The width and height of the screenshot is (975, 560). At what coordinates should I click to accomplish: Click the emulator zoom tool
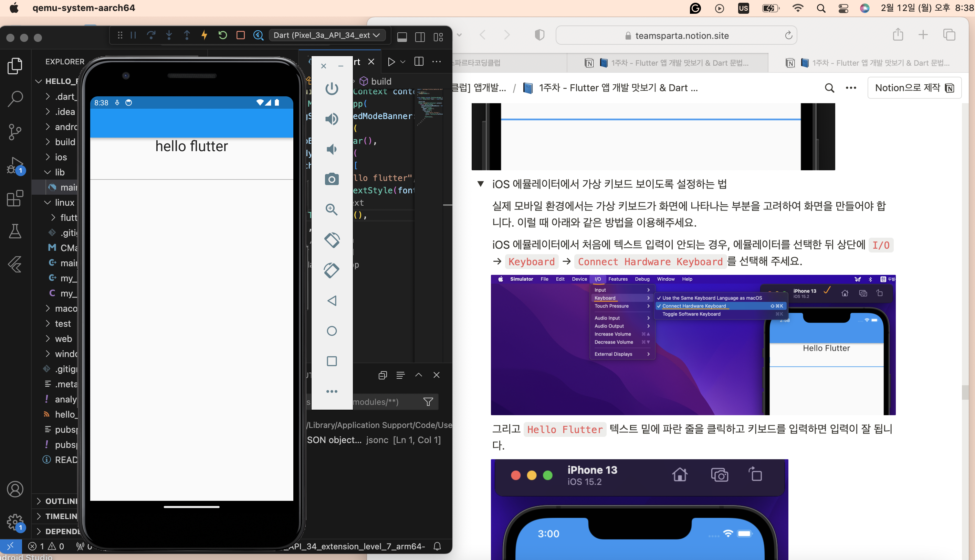[x=332, y=209]
